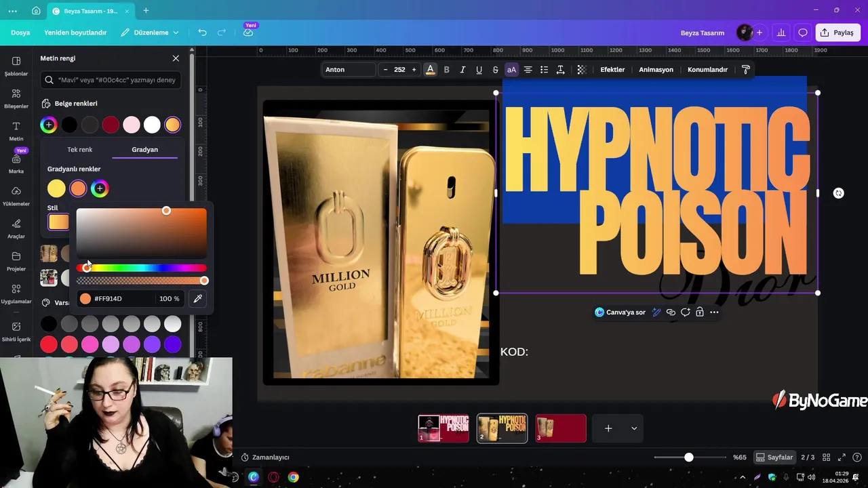Open the text color button
This screenshot has width=868, height=488.
[x=430, y=70]
